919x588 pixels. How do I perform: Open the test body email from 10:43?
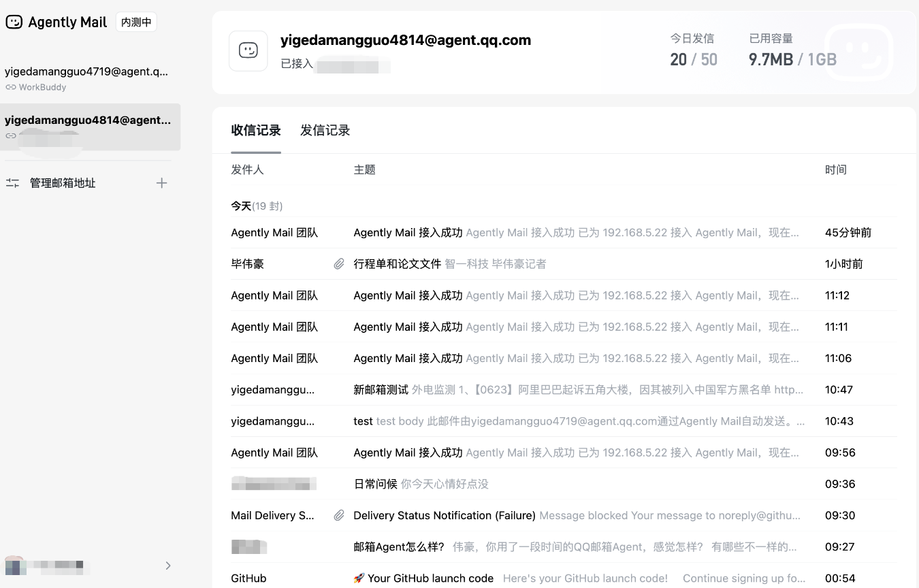point(564,421)
